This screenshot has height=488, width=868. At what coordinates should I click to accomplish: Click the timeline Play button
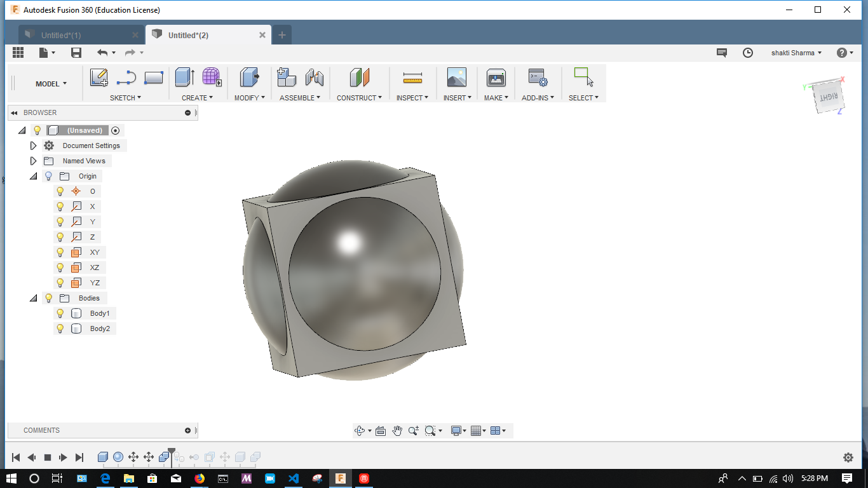coord(63,457)
